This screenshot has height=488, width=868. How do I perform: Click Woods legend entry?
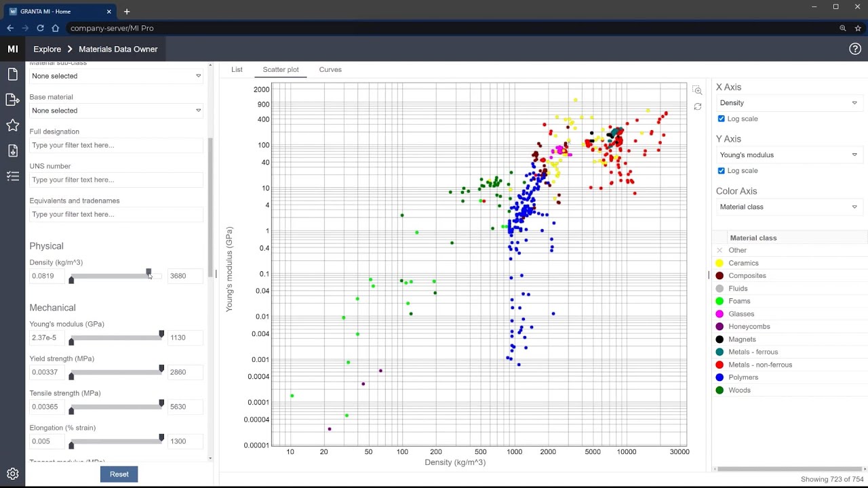[739, 390]
